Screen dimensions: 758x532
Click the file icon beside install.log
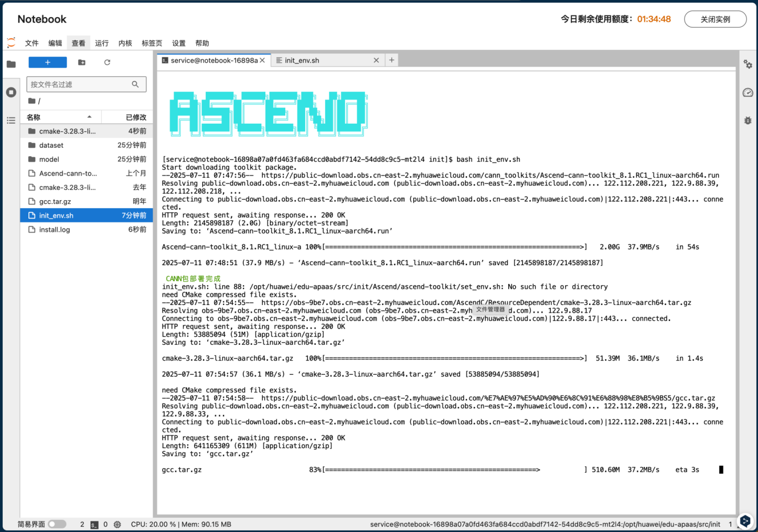click(x=32, y=230)
